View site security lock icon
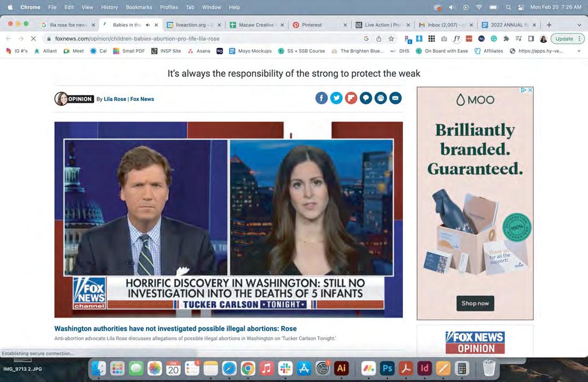The width and height of the screenshot is (588, 382). pyautogui.click(x=49, y=39)
